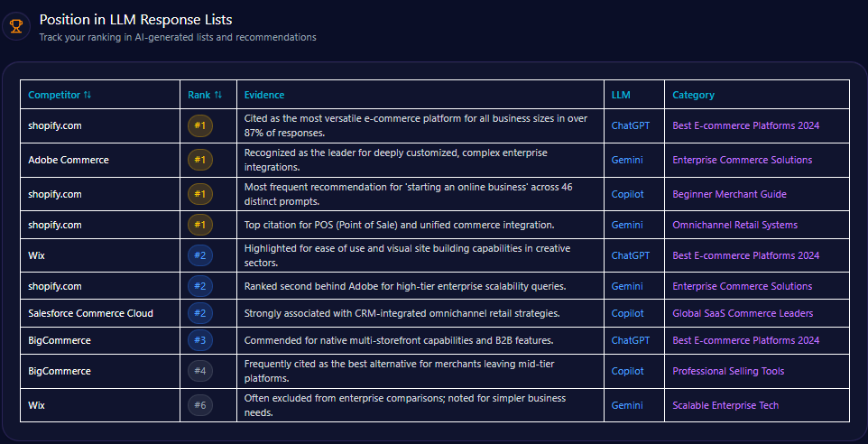The height and width of the screenshot is (444, 868).
Task: Click the Evidence column header
Action: (264, 95)
